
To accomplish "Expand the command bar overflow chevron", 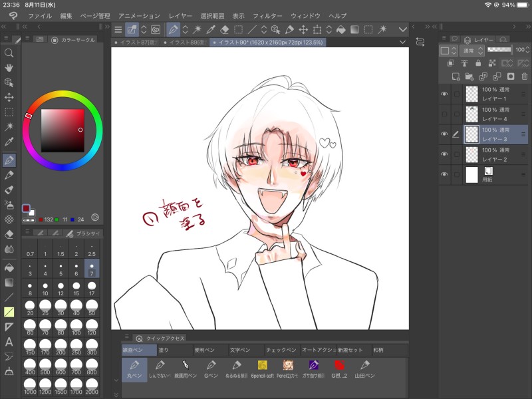I will pyautogui.click(x=403, y=29).
